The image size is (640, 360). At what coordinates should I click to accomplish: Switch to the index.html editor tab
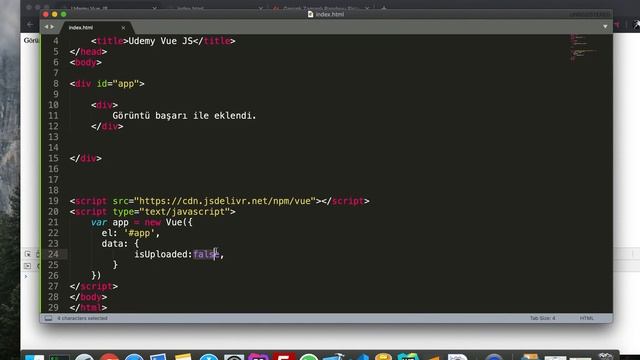pyautogui.click(x=96, y=27)
